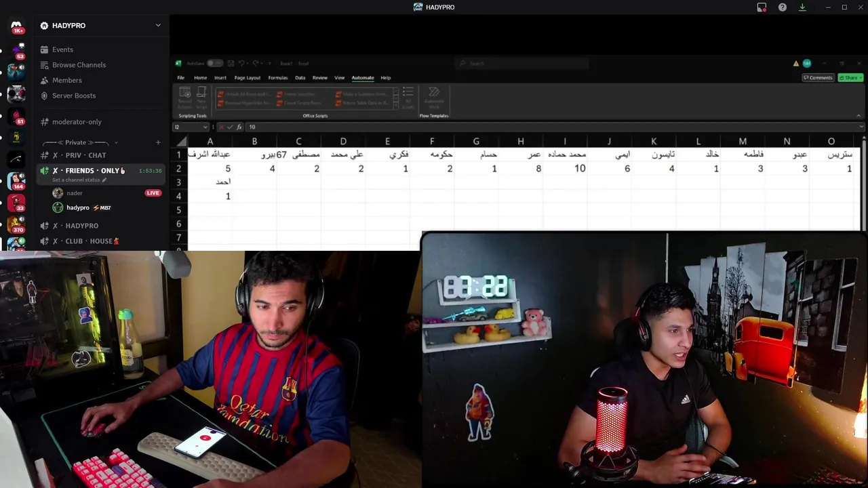Toggle AutoSave switch in Excel
The image size is (868, 488).
coord(214,63)
